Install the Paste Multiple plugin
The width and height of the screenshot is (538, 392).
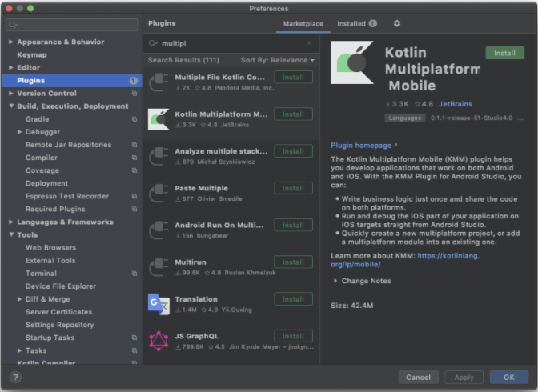tap(293, 188)
